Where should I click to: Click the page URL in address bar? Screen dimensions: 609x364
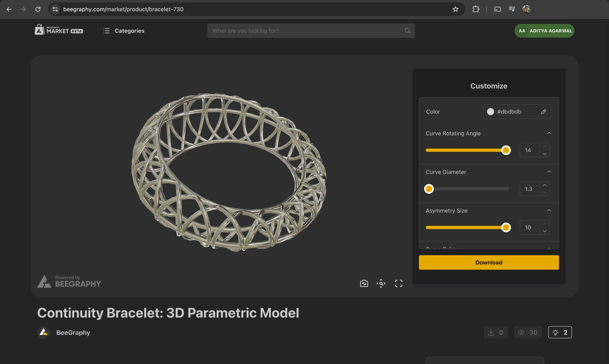[x=123, y=9]
